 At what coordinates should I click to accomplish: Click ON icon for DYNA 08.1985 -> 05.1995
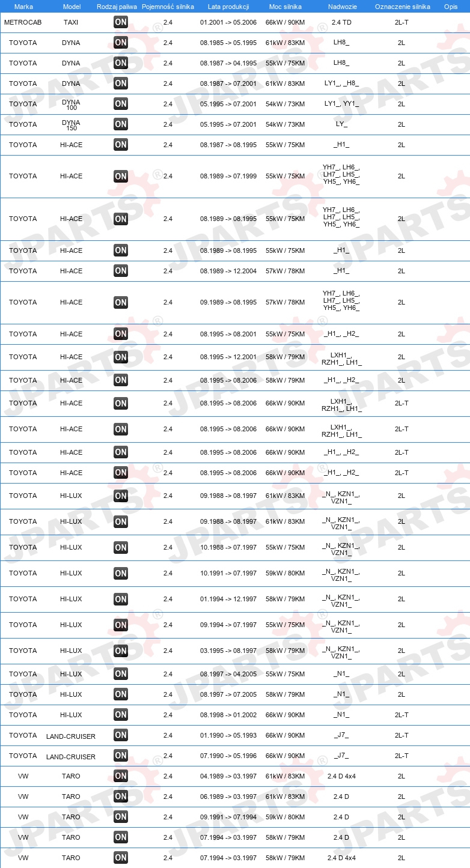coord(121,43)
